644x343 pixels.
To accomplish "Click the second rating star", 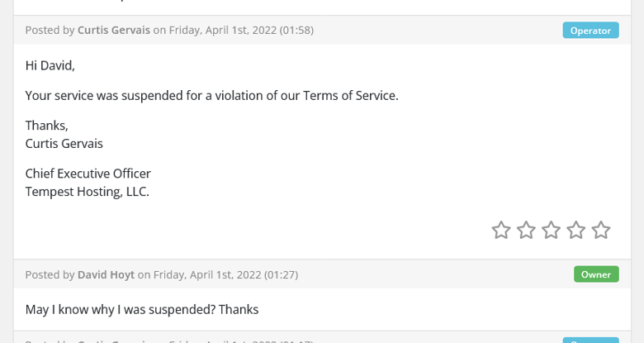I will [x=526, y=231].
